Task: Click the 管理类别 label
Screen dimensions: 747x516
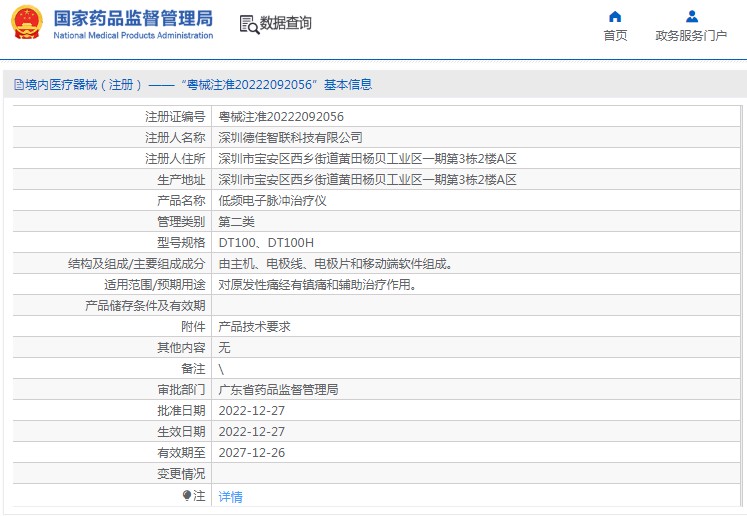Action: 181,222
